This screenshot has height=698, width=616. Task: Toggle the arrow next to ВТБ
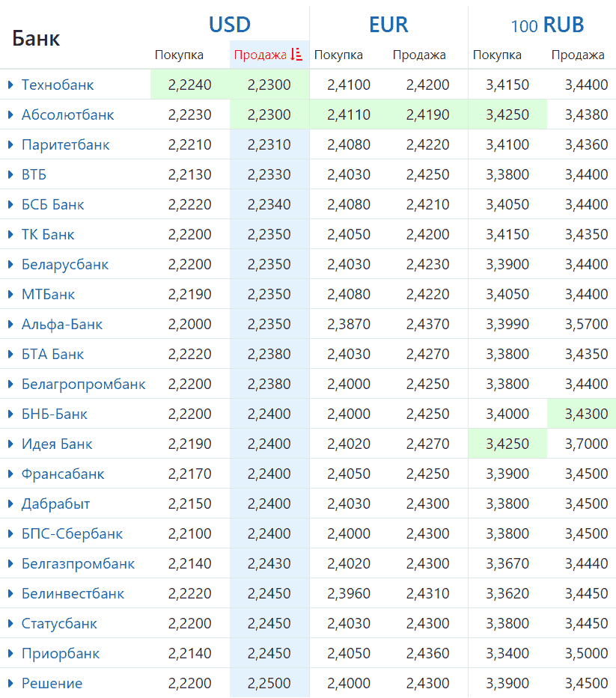coord(10,174)
